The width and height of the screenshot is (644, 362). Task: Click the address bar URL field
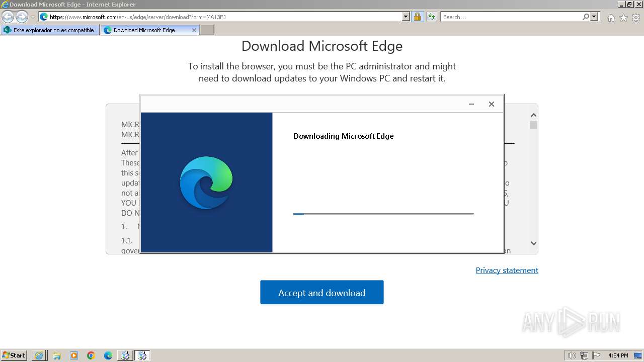(225, 17)
